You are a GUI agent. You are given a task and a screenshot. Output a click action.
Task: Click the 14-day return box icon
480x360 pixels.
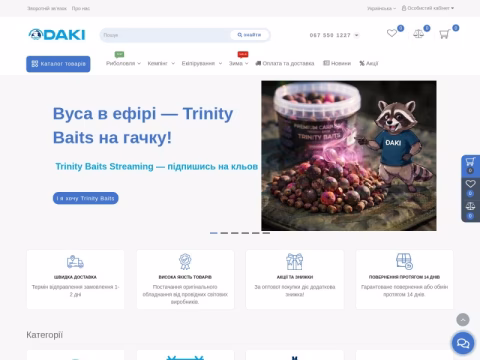tap(404, 262)
